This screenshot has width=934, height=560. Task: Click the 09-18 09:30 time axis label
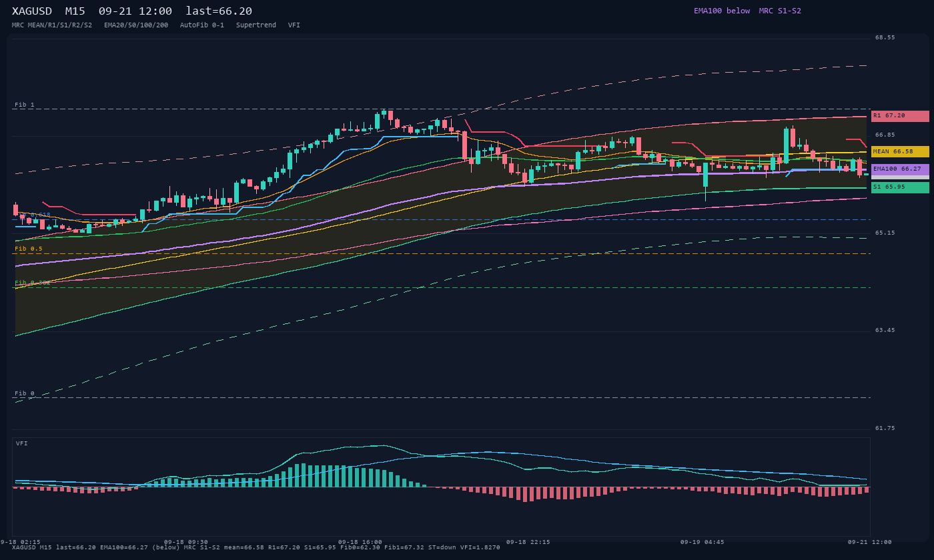point(186,542)
